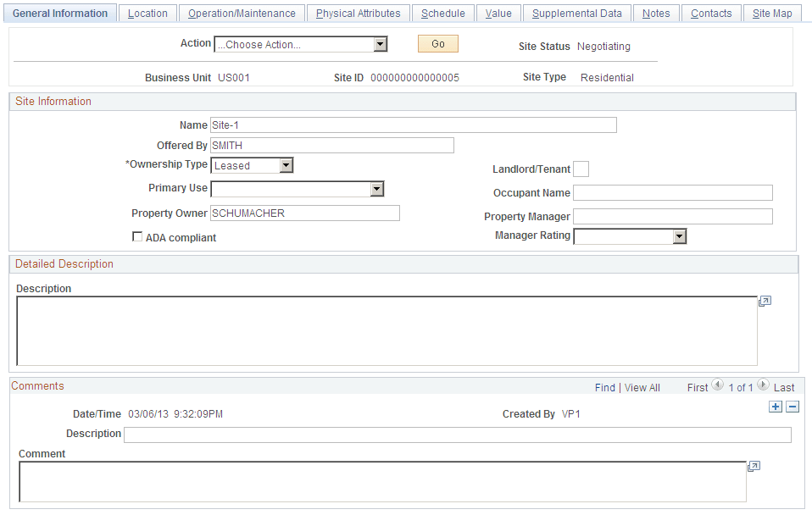Check the ADA compliant checkbox
Image resolution: width=812 pixels, height=515 pixels.
tap(137, 236)
